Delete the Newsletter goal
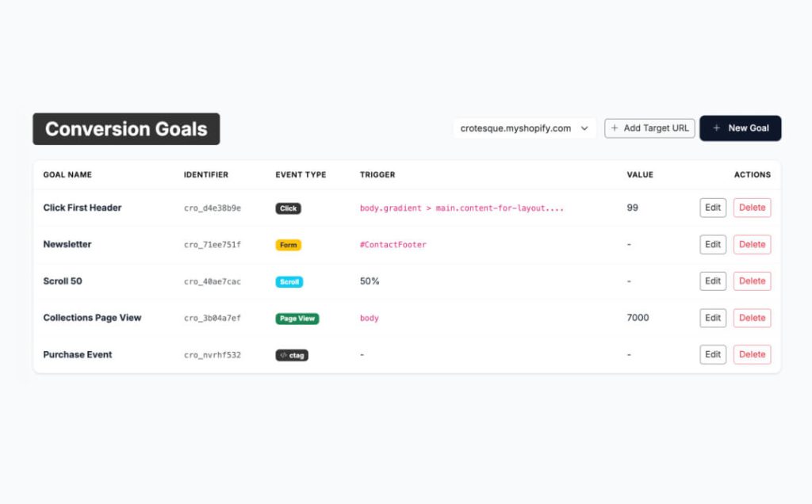812x504 pixels. coord(752,245)
